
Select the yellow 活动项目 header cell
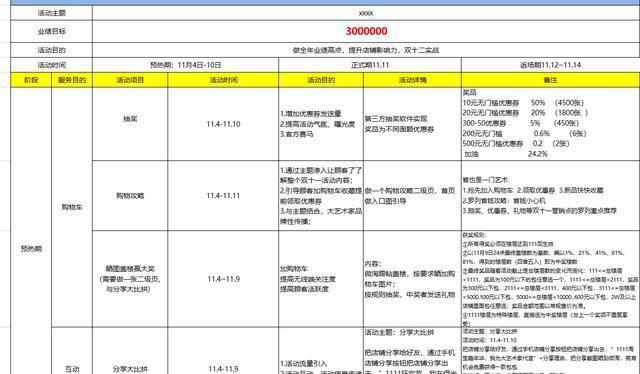[x=130, y=80]
